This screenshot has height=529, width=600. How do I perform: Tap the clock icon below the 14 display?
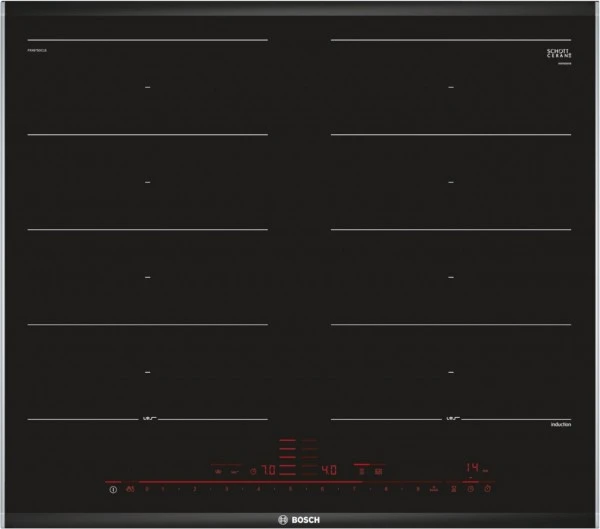click(x=469, y=489)
